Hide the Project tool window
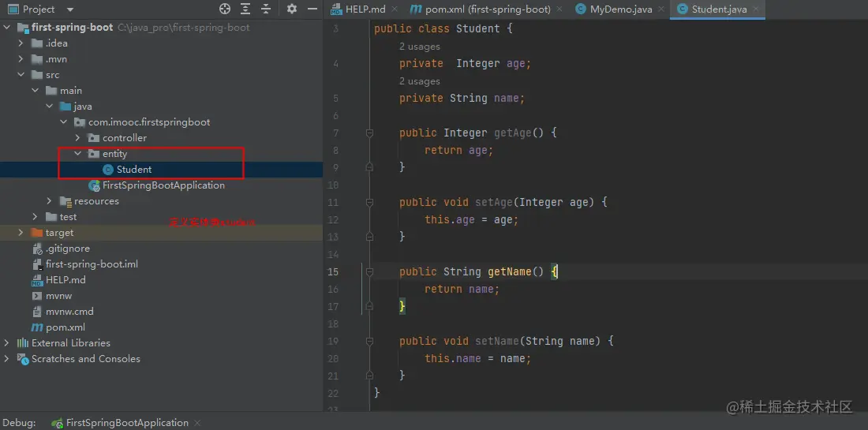This screenshot has height=430, width=868. pos(312,9)
